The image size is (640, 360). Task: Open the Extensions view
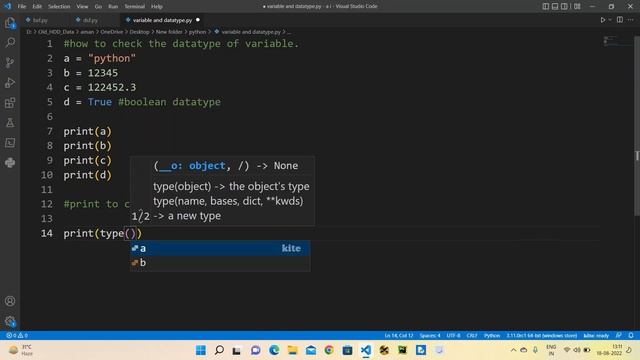click(x=10, y=102)
